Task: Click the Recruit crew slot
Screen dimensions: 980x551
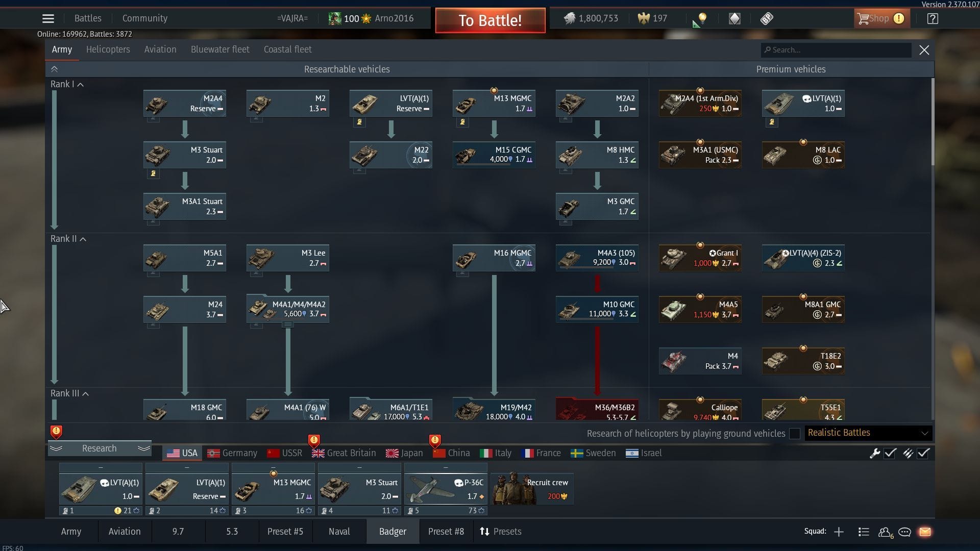Action: tap(532, 488)
